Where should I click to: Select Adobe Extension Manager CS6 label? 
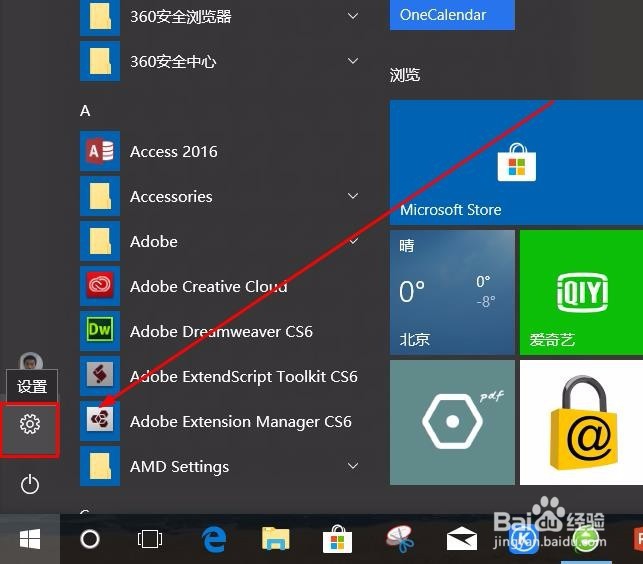click(241, 422)
